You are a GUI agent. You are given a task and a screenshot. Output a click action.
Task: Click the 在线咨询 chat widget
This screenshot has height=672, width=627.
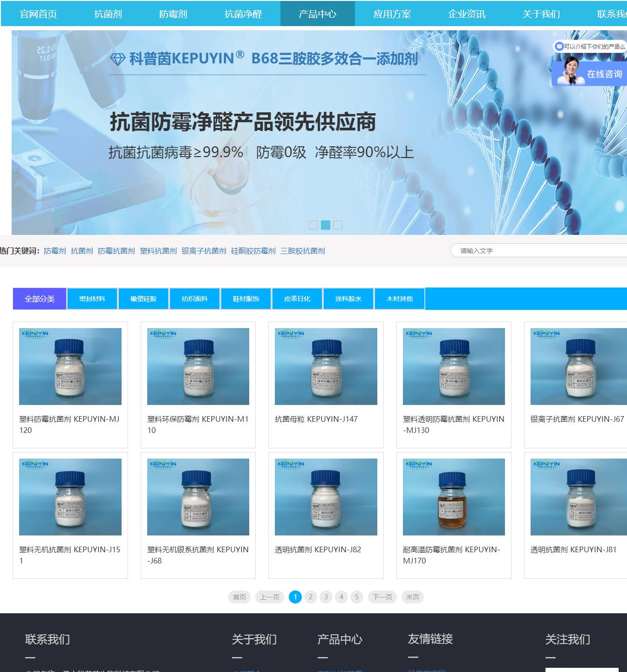pyautogui.click(x=590, y=73)
